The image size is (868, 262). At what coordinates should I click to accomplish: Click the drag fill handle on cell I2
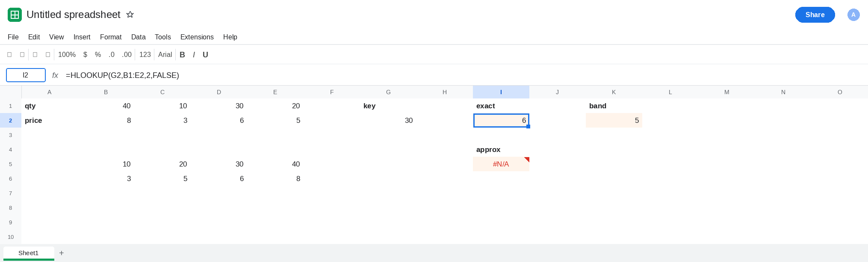[528, 127]
